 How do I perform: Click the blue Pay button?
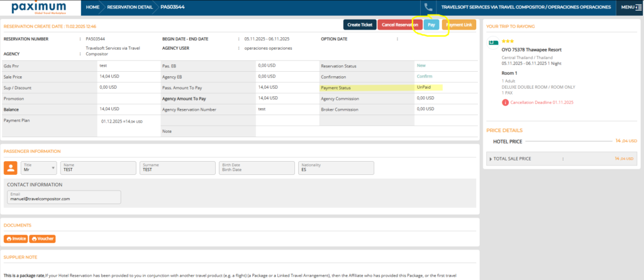coord(431,25)
